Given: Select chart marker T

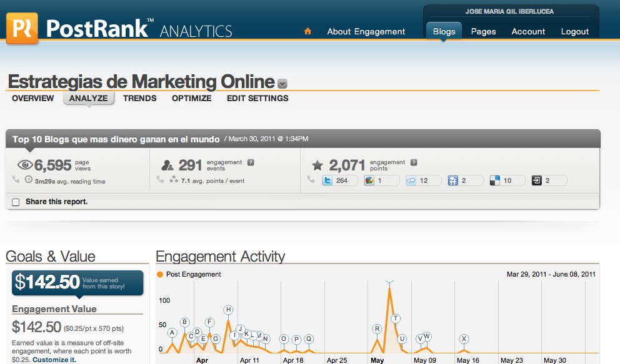Looking at the screenshot, I should (x=396, y=318).
